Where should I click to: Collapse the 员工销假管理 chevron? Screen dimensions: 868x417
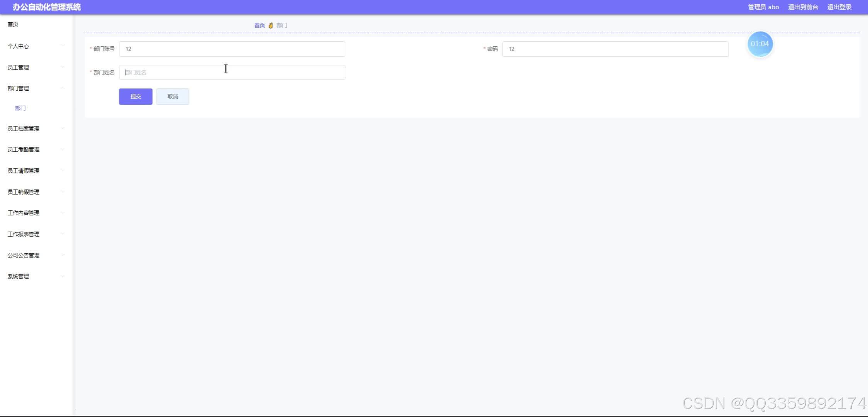click(63, 192)
